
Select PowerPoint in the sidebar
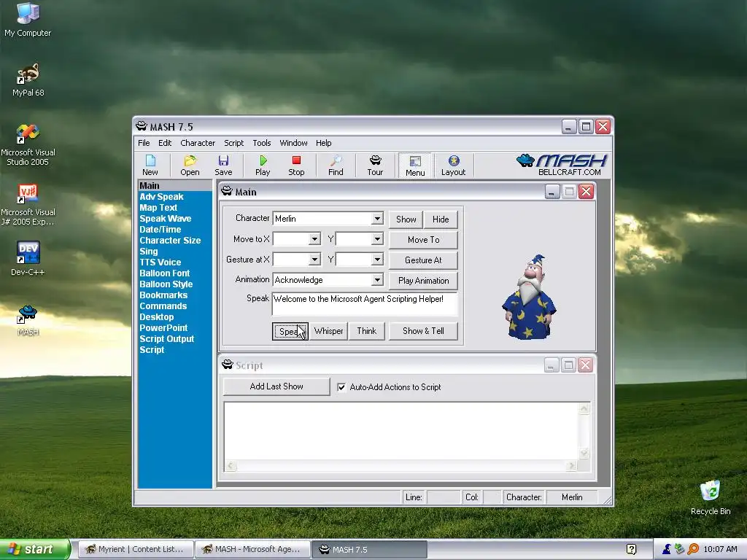coord(163,328)
